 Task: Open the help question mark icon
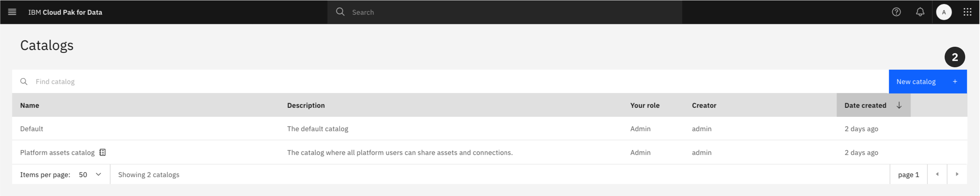(x=896, y=12)
